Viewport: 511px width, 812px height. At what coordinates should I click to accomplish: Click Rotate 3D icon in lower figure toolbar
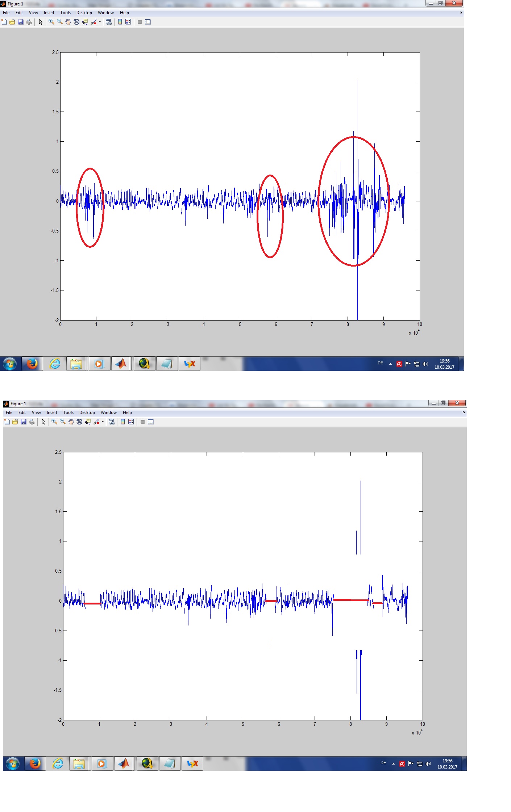pos(79,422)
